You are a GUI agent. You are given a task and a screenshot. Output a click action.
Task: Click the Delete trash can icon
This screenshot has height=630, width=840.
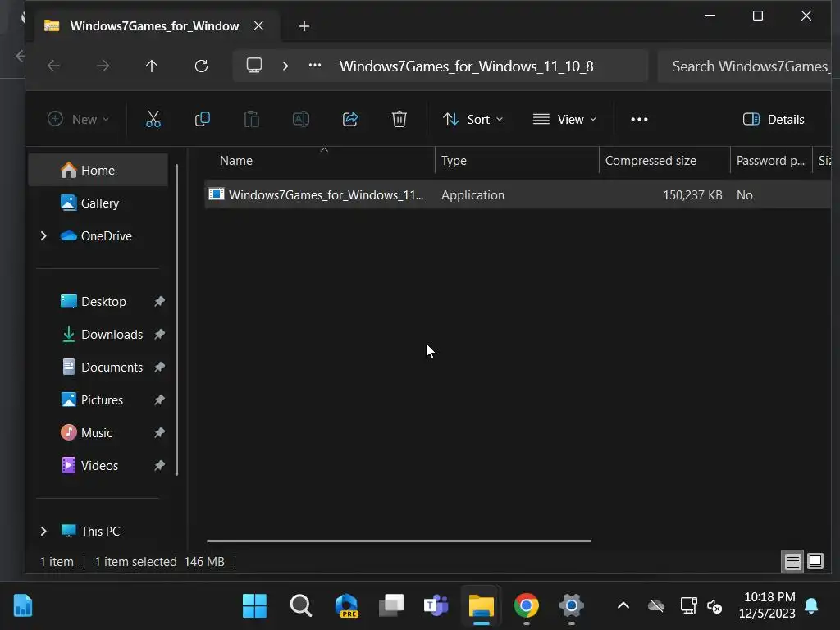399,119
